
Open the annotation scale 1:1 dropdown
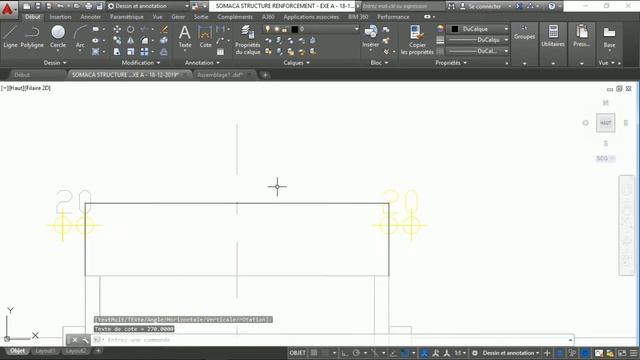pyautogui.click(x=460, y=353)
